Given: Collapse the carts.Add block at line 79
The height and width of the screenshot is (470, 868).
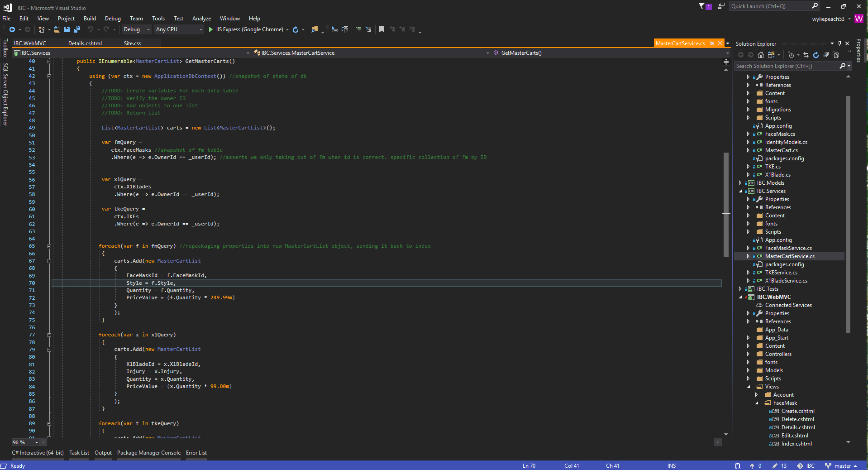Looking at the screenshot, I should (49, 350).
